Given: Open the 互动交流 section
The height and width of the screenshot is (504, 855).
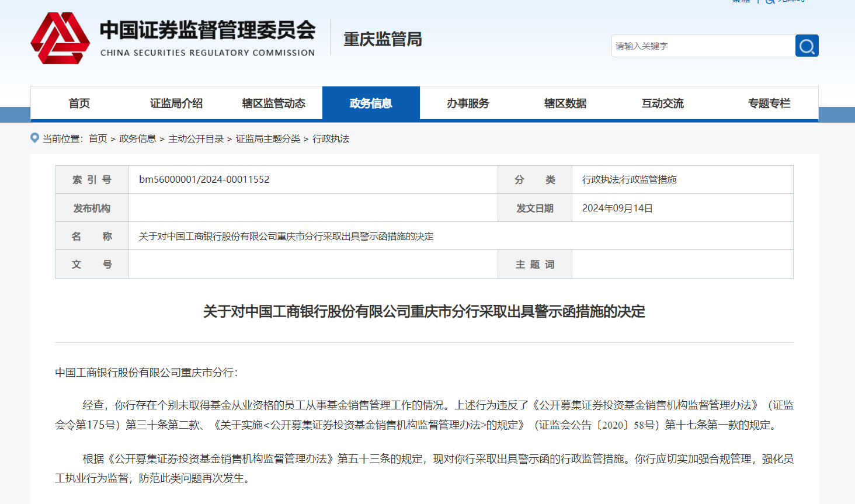Looking at the screenshot, I should coord(662,103).
